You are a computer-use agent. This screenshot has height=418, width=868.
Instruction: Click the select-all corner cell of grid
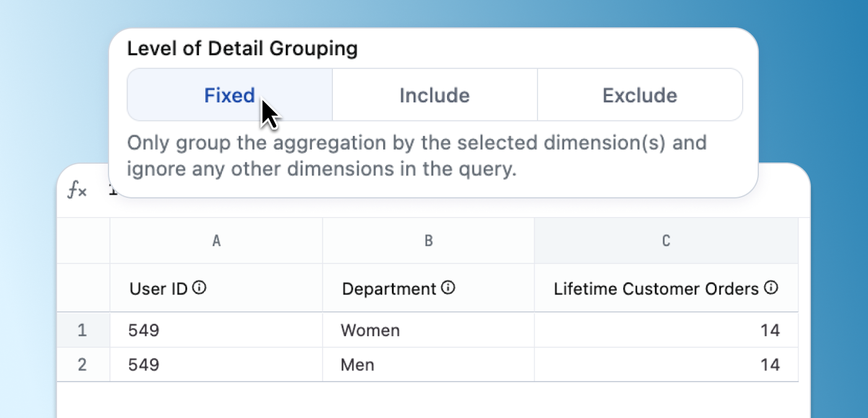(x=83, y=241)
